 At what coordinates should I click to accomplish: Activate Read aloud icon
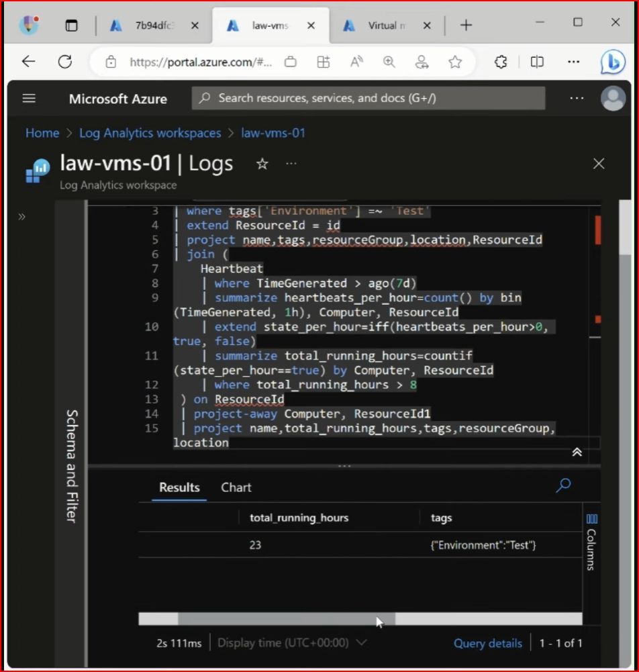pos(356,62)
